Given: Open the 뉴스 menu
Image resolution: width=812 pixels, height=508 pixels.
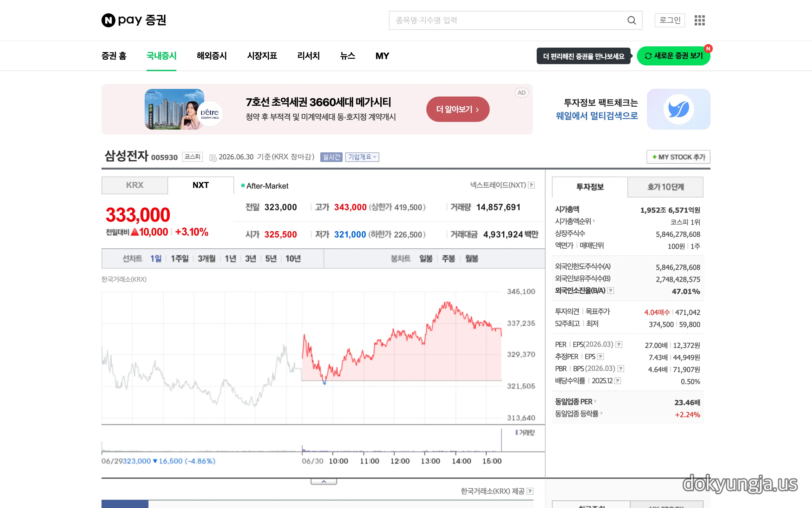Looking at the screenshot, I should pos(348,56).
